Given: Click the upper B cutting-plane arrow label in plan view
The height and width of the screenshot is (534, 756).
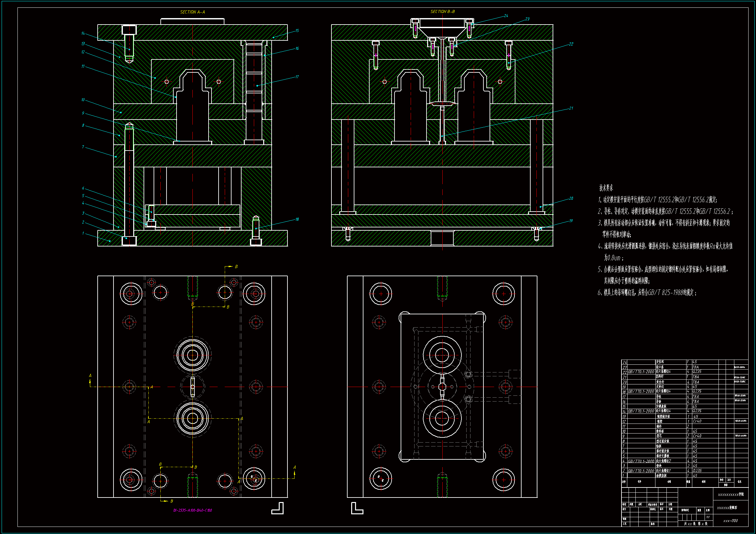Looking at the screenshot, I should [x=236, y=267].
